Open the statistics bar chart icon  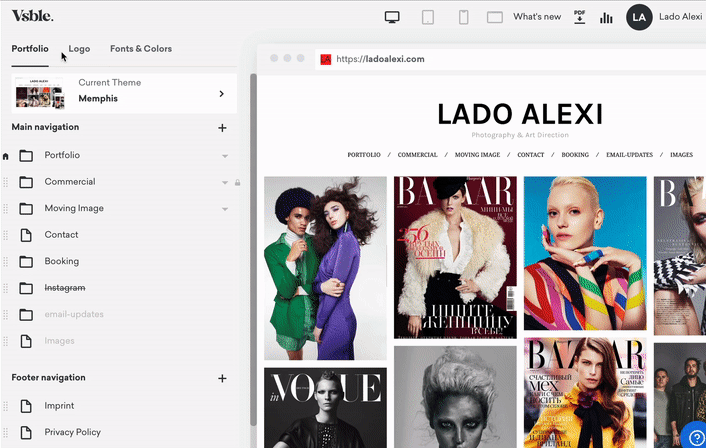(x=606, y=17)
